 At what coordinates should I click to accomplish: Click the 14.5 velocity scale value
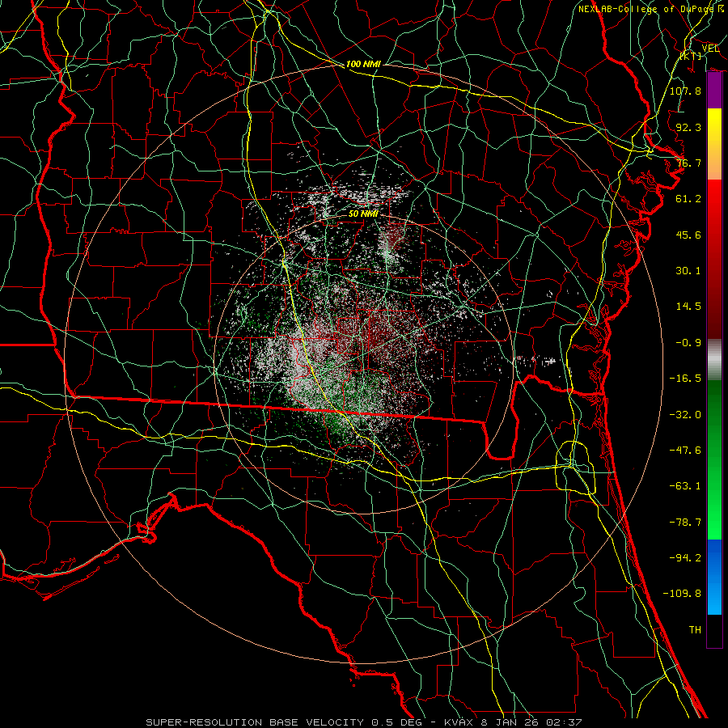688,307
